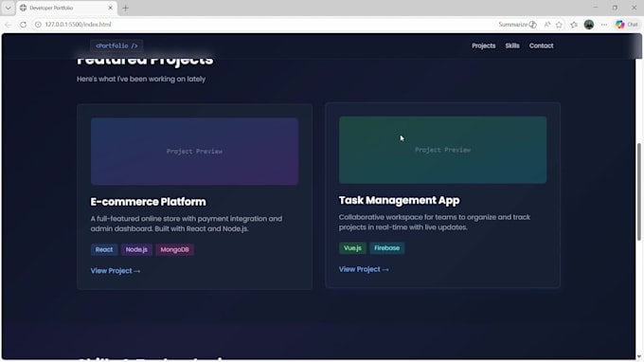Go to Contact nav link
The width and height of the screenshot is (644, 362).
click(541, 45)
